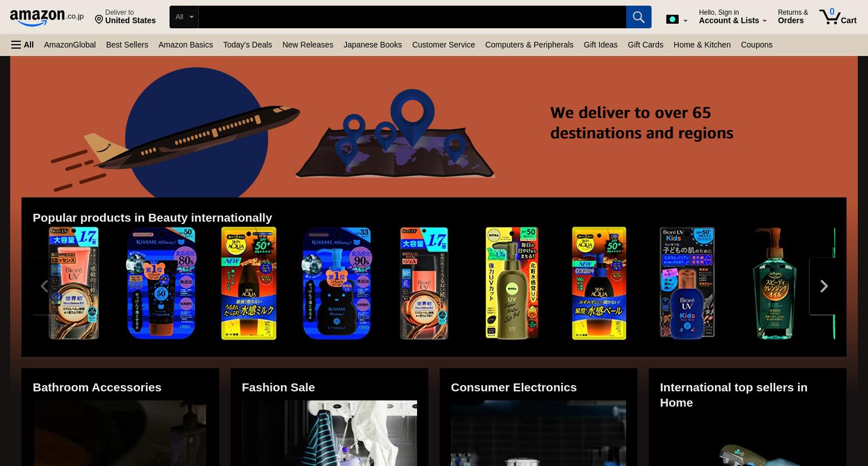868x466 pixels.
Task: Click the location pin Deliver to United States
Action: pyautogui.click(x=125, y=17)
